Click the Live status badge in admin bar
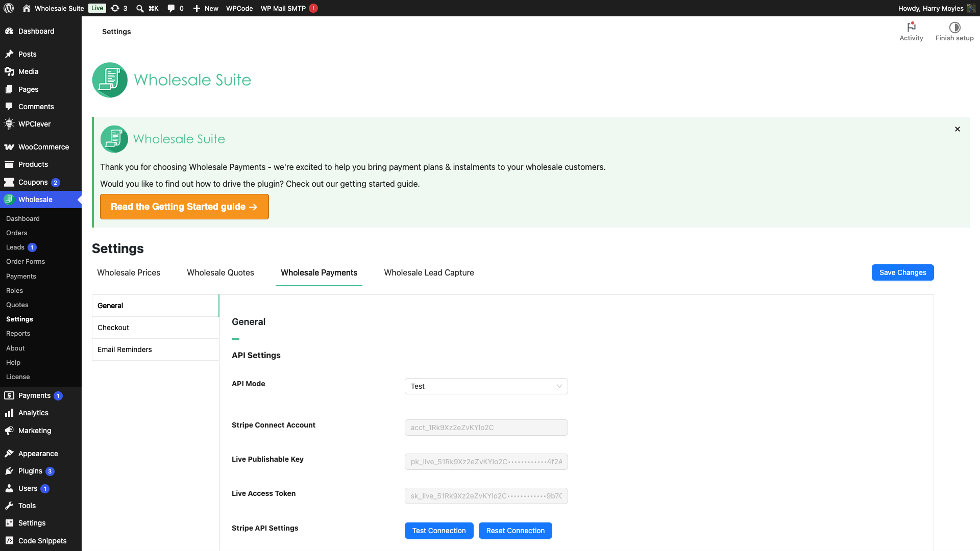 97,8
